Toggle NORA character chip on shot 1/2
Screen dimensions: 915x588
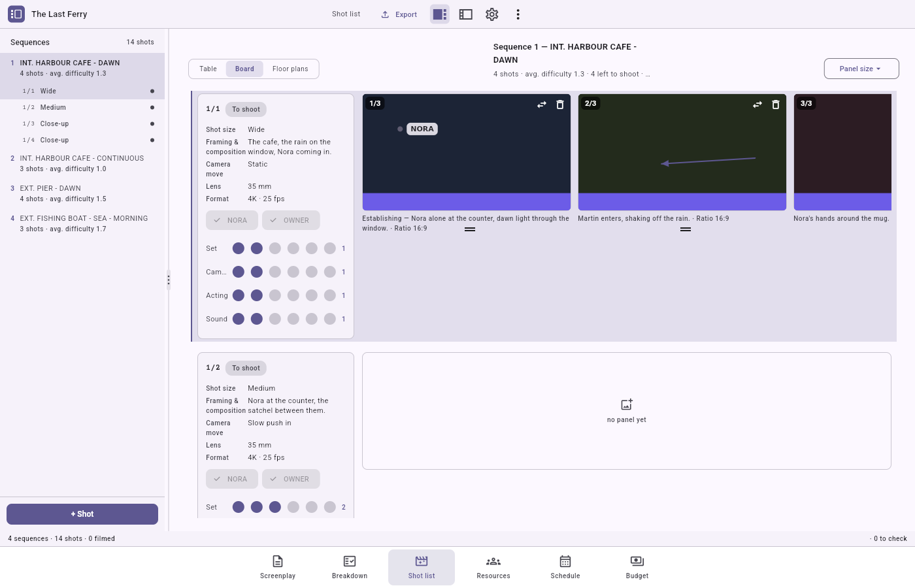[232, 479]
